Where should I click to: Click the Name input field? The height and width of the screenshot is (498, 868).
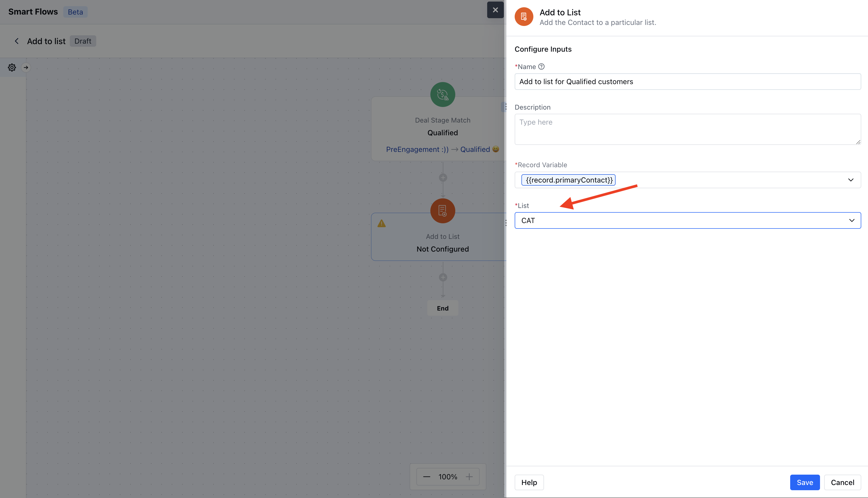click(x=687, y=82)
